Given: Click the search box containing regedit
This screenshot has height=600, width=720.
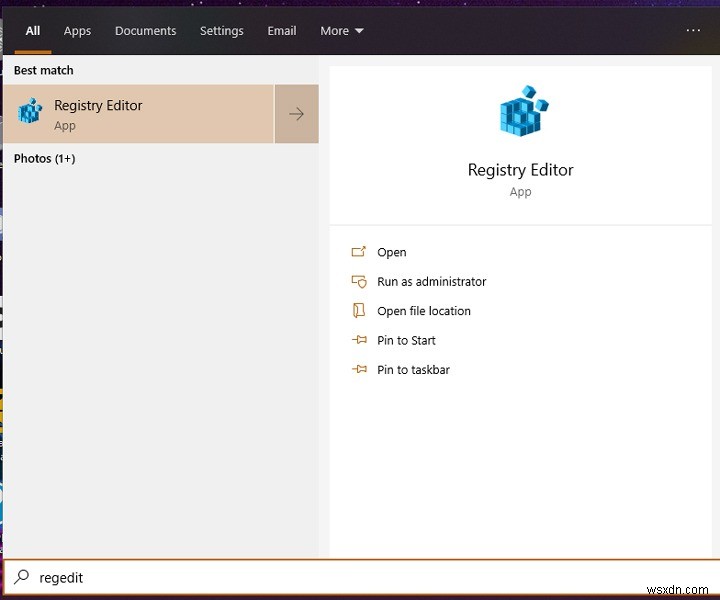Looking at the screenshot, I should 362,578.
